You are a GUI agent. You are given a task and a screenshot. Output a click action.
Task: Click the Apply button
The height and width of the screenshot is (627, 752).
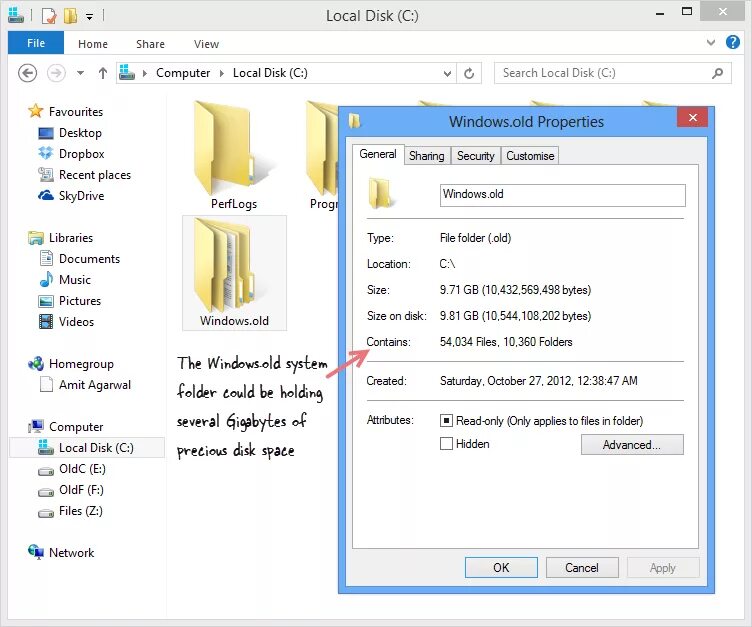662,568
